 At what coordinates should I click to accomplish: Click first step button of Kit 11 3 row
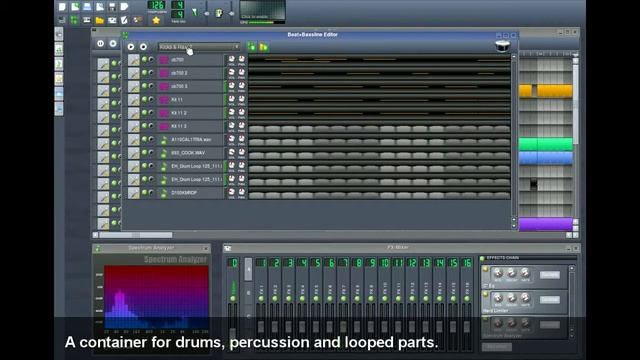pos(256,129)
